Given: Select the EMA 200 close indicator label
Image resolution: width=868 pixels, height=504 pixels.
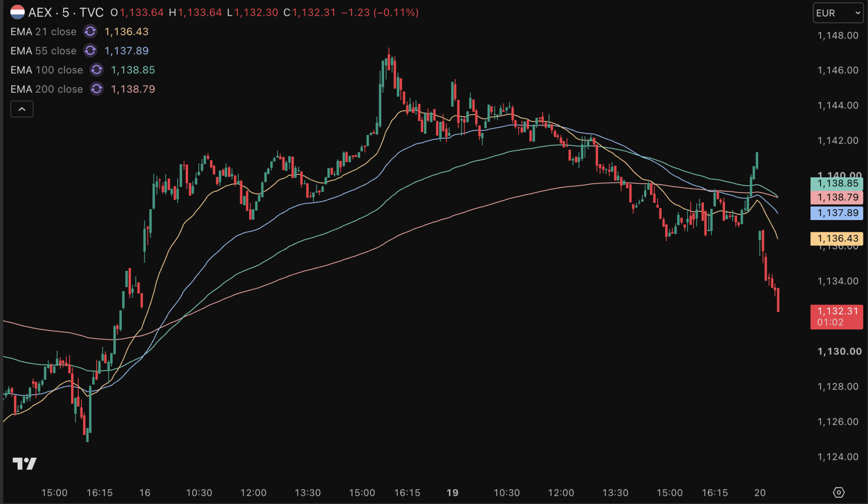Looking at the screenshot, I should tap(47, 89).
